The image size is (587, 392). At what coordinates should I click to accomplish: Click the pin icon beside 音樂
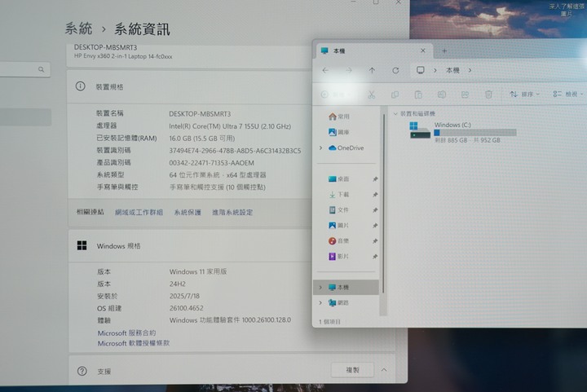(x=375, y=241)
